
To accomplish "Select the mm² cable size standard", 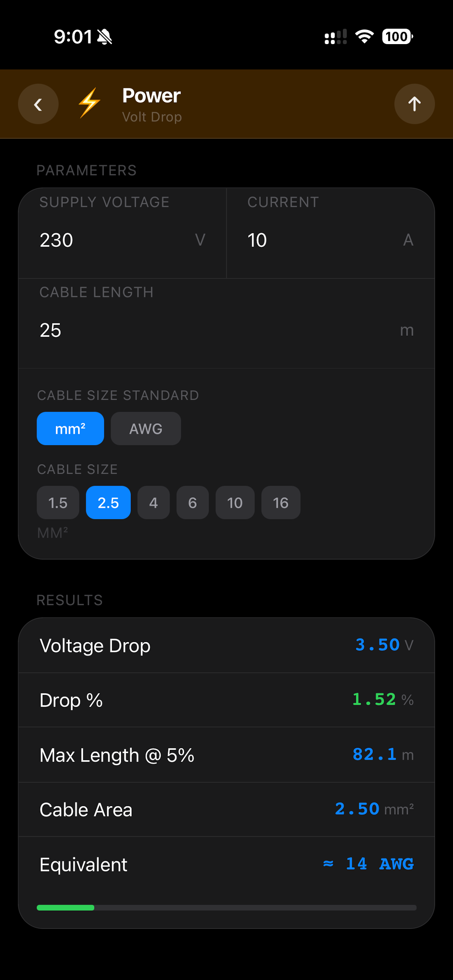I will click(70, 428).
